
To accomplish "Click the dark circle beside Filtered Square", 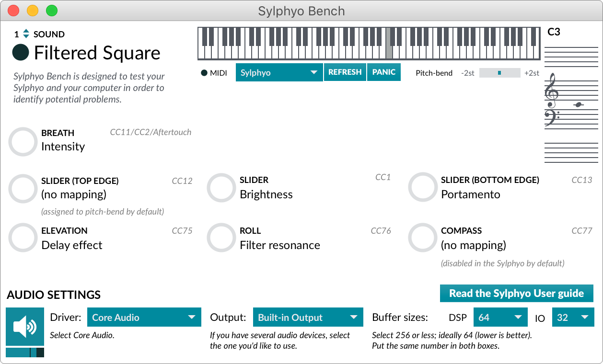I will click(21, 53).
